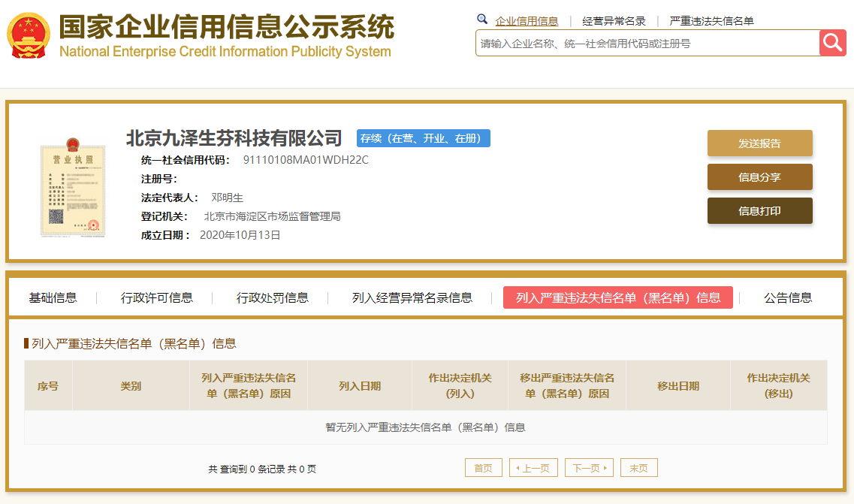Click the 类别 column header
The width and height of the screenshot is (854, 504).
pyautogui.click(x=131, y=386)
